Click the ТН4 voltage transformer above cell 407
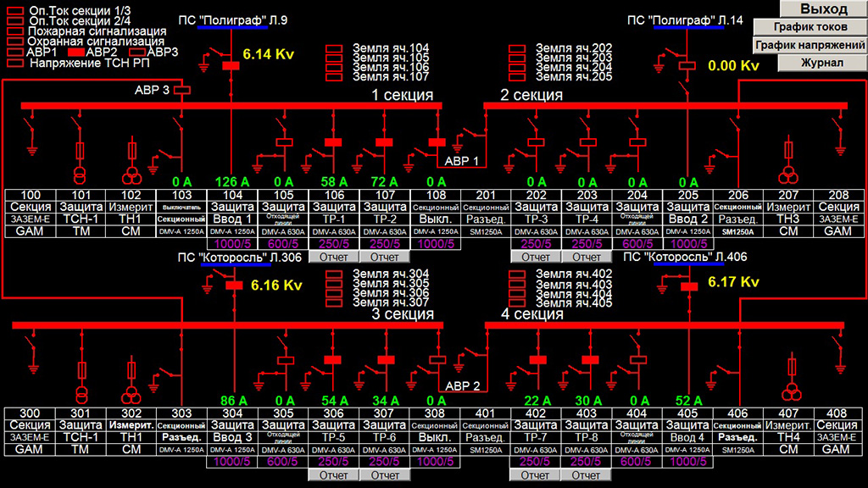Screen dimensions: 868x488 pyautogui.click(x=792, y=392)
